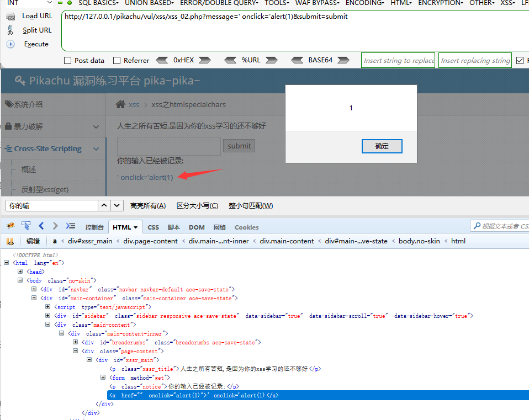529x420 pixels.
Task: Click the inspect element pointer icon
Action: pyautogui.click(x=25, y=226)
